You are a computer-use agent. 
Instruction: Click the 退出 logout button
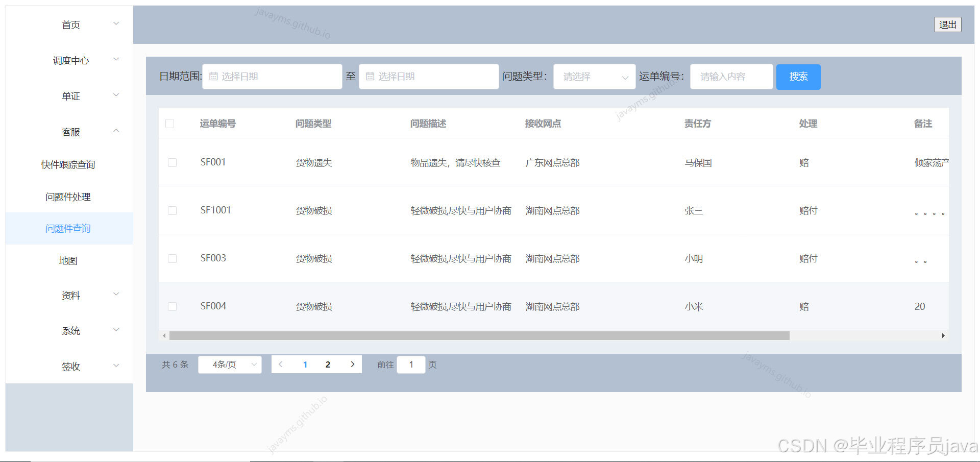pos(948,25)
